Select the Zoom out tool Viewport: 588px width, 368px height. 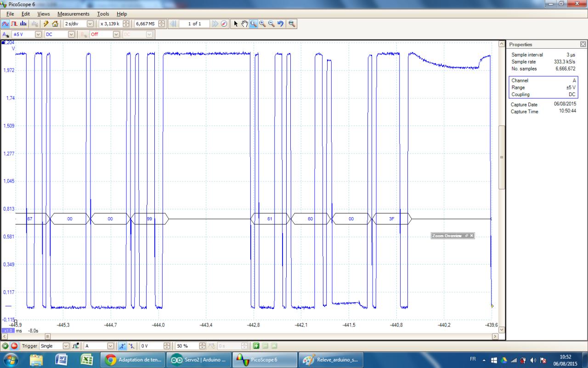pyautogui.click(x=271, y=24)
